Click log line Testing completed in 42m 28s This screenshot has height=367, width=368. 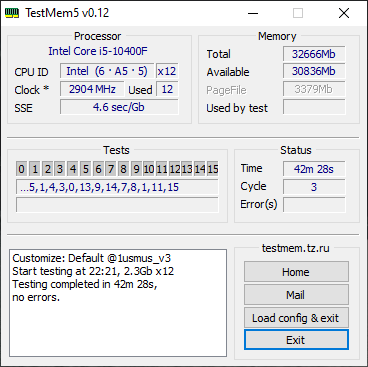tap(85, 284)
